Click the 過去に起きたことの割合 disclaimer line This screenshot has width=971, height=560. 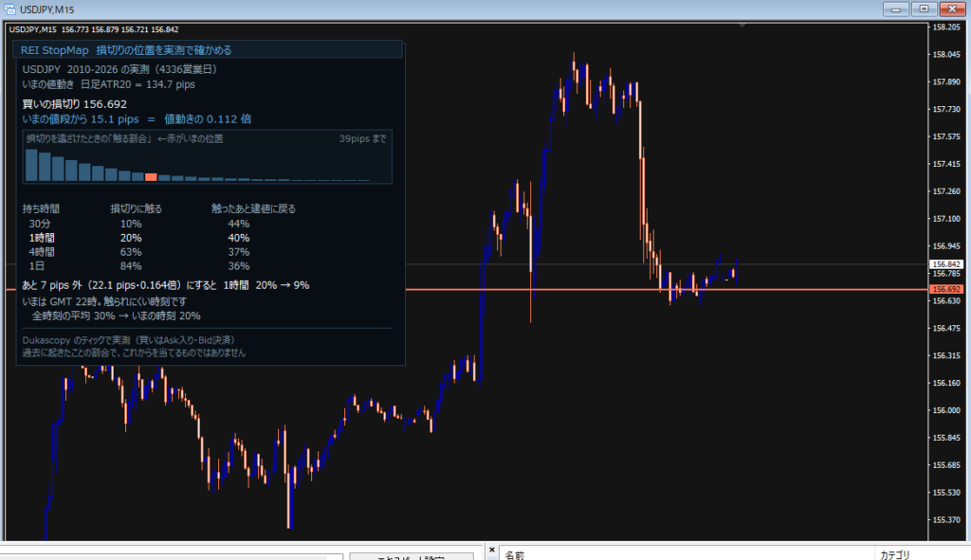pos(134,352)
